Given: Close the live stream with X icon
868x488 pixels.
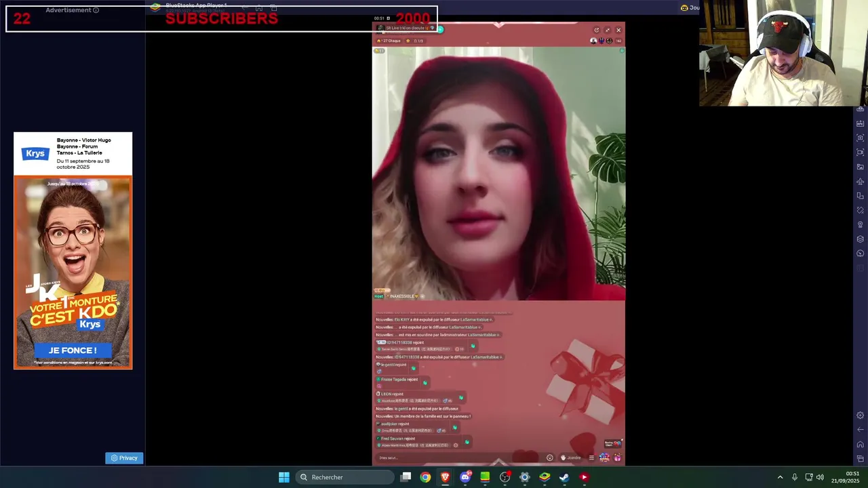Looking at the screenshot, I should [618, 30].
